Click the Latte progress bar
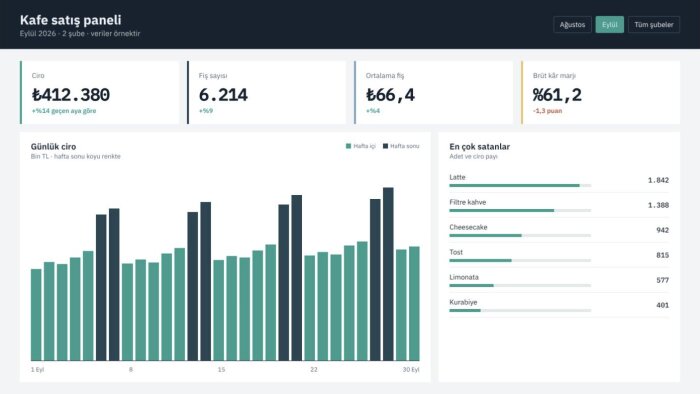The image size is (700, 394). coord(520,185)
